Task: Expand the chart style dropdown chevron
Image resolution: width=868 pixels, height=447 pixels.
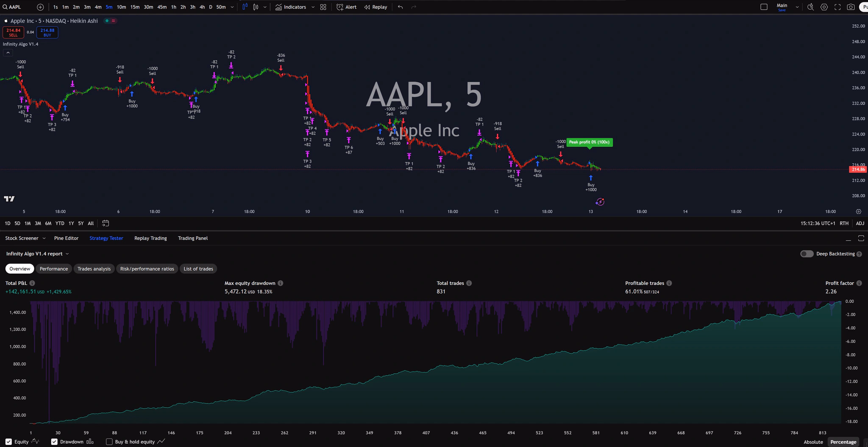Action: point(264,7)
